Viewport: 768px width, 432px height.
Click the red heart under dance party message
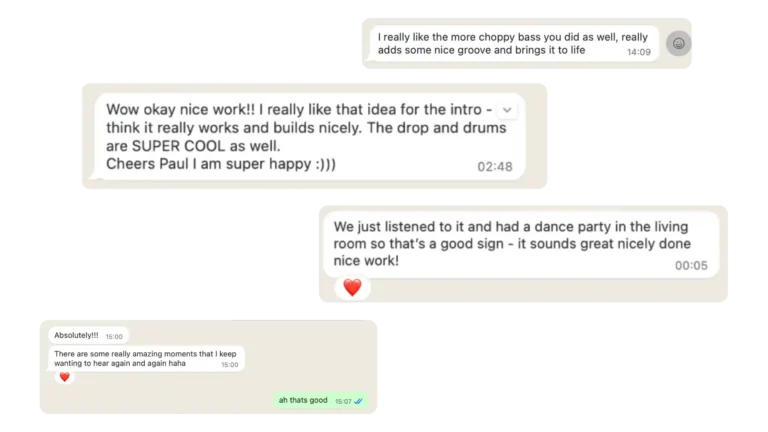click(352, 288)
